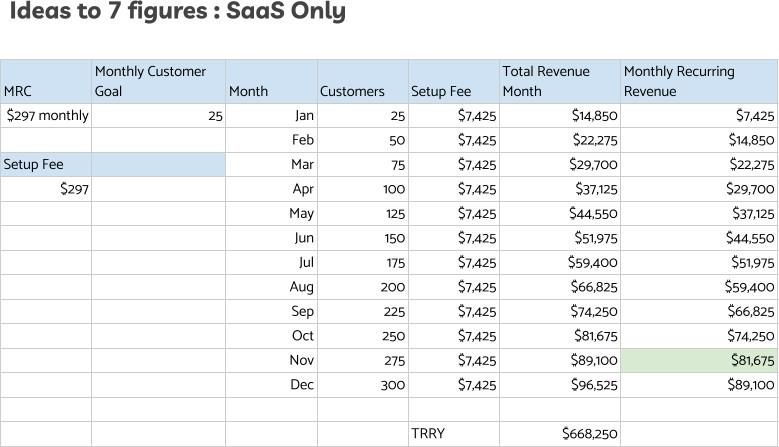The height and width of the screenshot is (447, 779).
Task: Click the "$297 monthly" cell
Action: pos(47,116)
